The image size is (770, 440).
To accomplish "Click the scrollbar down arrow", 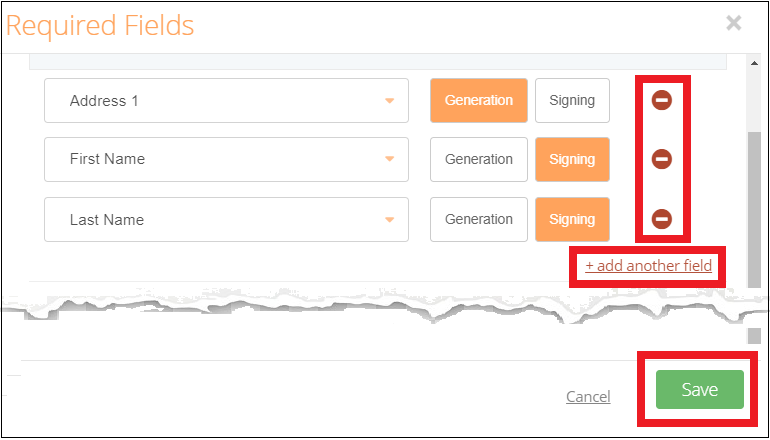I will coord(755,336).
